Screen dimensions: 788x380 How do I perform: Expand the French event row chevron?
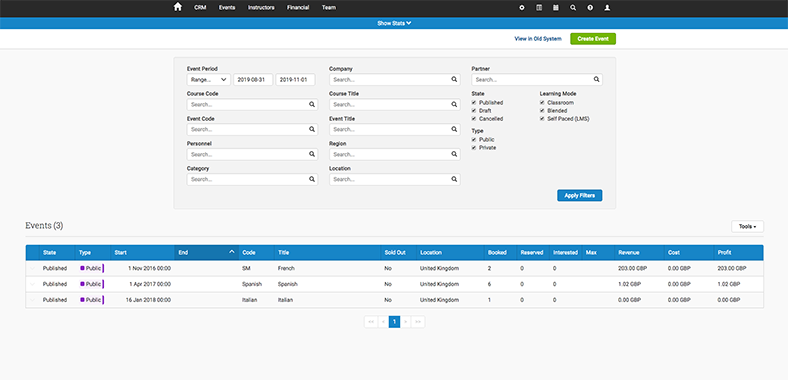[x=33, y=268]
